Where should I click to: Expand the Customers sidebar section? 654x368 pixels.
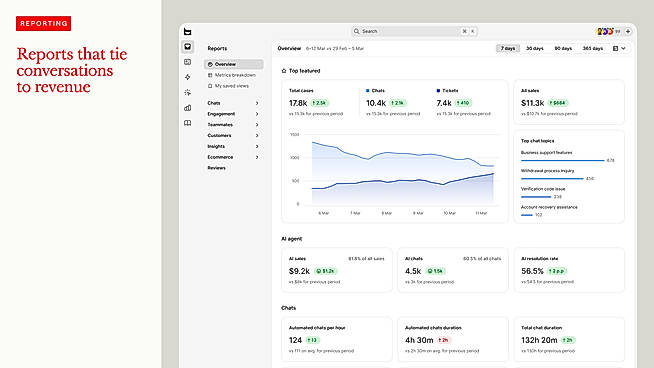tap(233, 136)
